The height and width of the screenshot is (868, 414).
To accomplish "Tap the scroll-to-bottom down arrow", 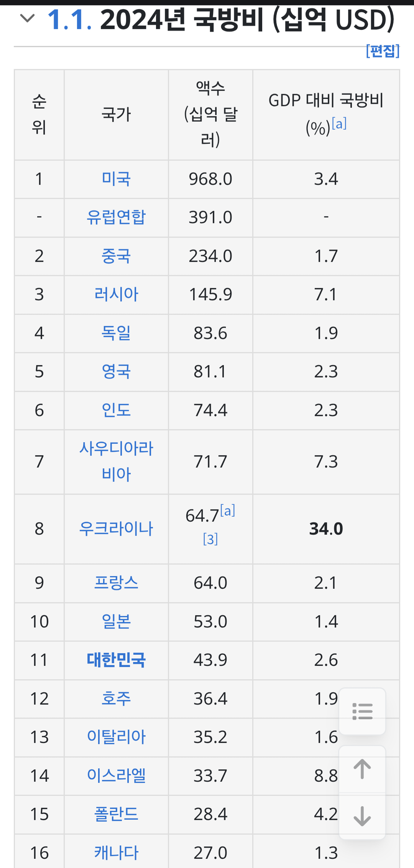I will (362, 816).
